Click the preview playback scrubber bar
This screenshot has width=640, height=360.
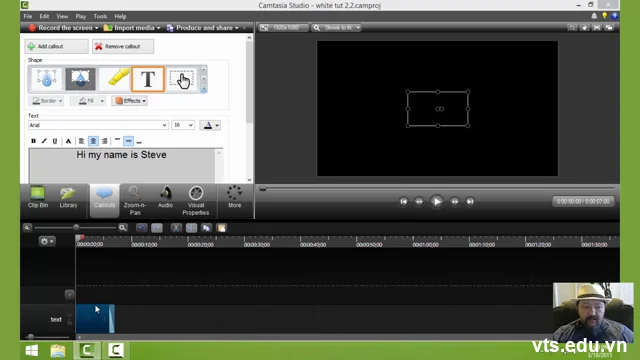[x=437, y=189]
